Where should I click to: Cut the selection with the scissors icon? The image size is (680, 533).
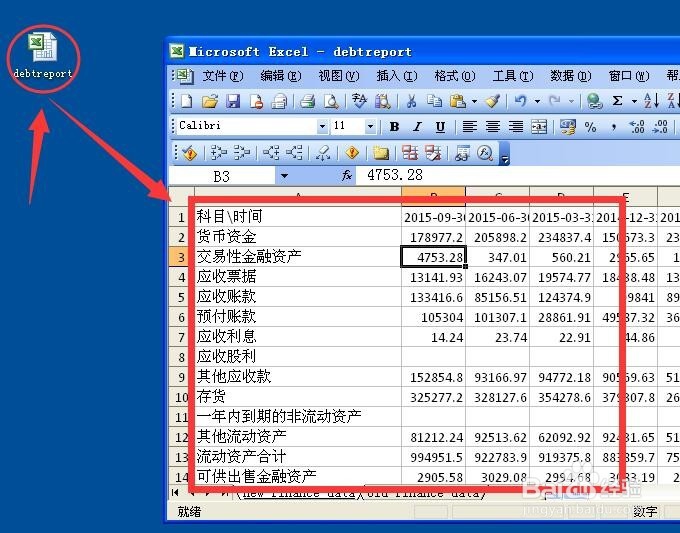(411, 101)
